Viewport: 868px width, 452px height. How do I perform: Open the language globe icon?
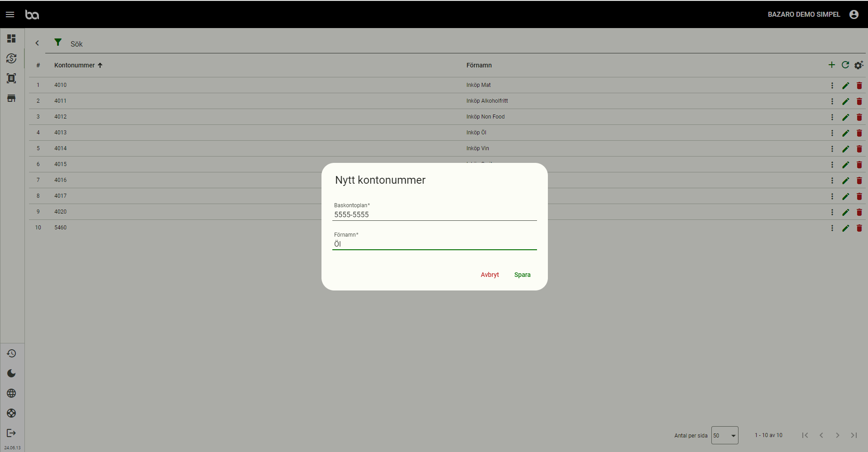point(11,393)
